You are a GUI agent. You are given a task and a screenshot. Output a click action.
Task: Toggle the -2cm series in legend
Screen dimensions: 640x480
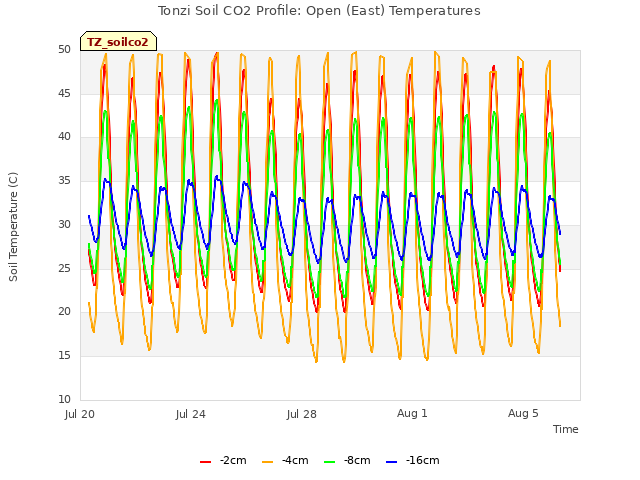pos(223,460)
